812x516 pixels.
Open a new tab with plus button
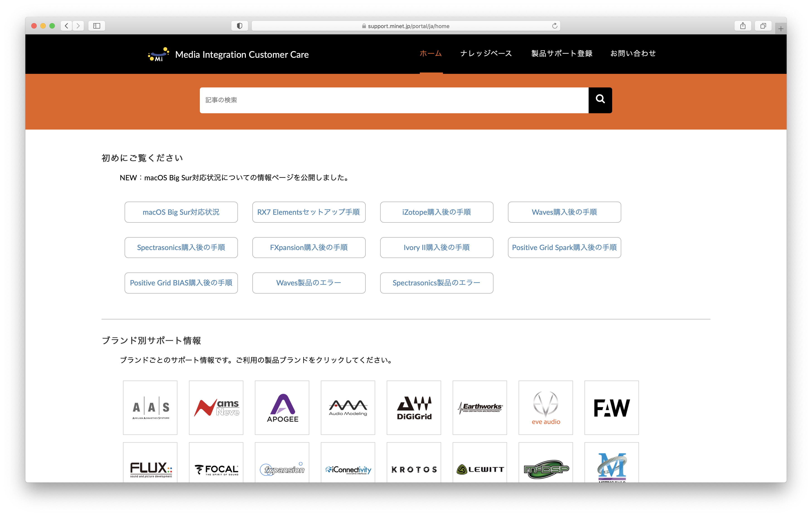tap(781, 29)
